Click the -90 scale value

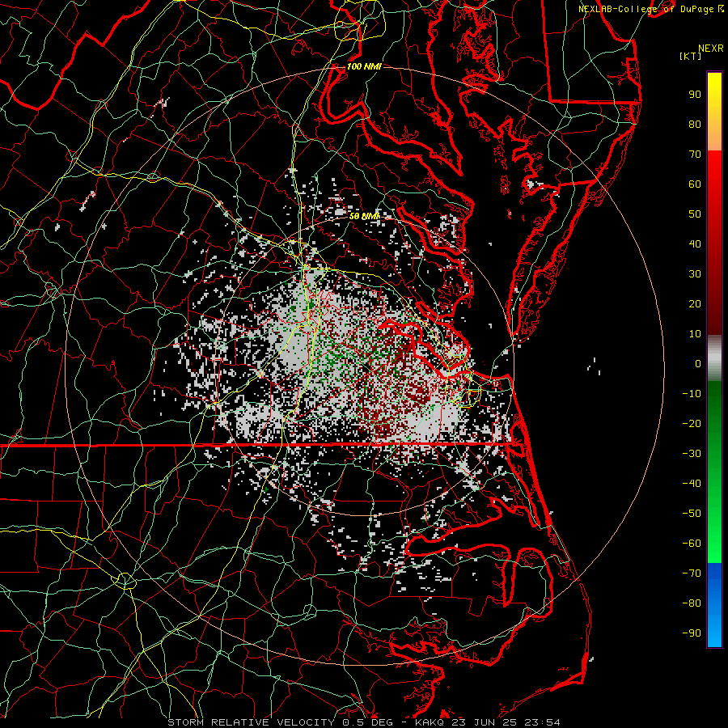pyautogui.click(x=692, y=633)
